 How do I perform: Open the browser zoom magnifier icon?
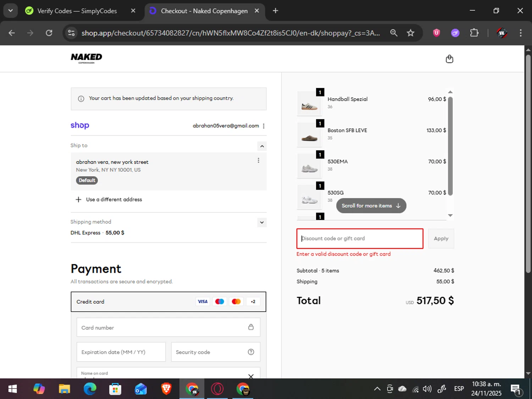(394, 33)
